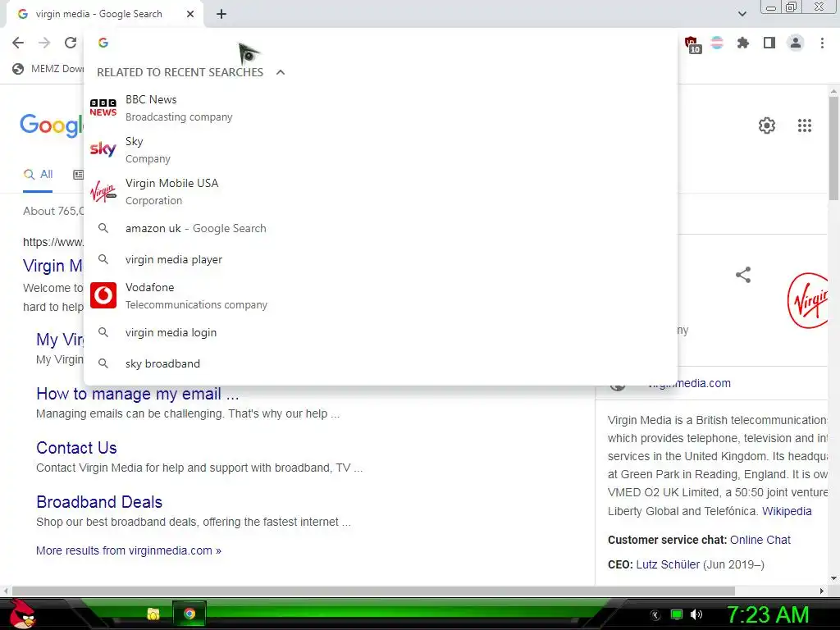The height and width of the screenshot is (630, 840).
Task: Click the 7:23 AM taskbar clock
Action: pos(768,614)
